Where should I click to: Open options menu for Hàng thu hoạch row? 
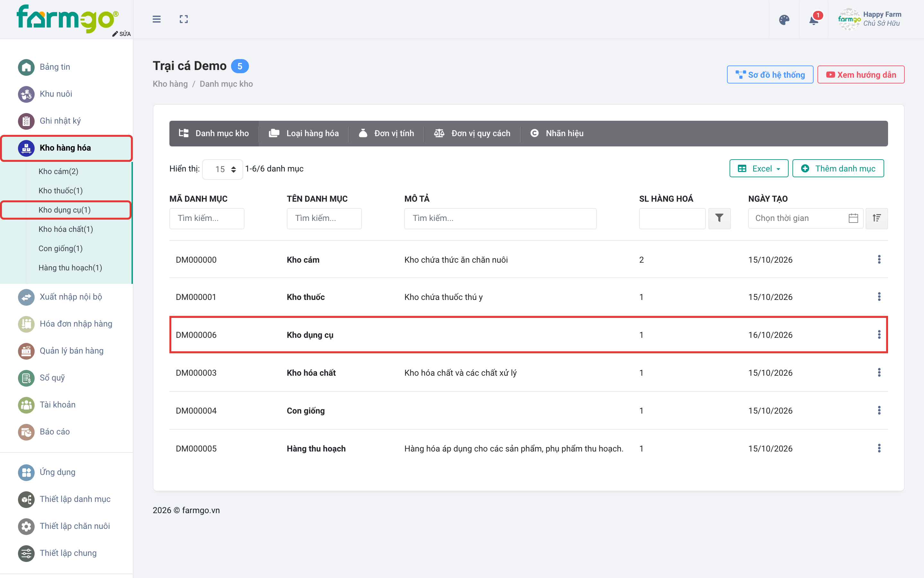tap(879, 448)
